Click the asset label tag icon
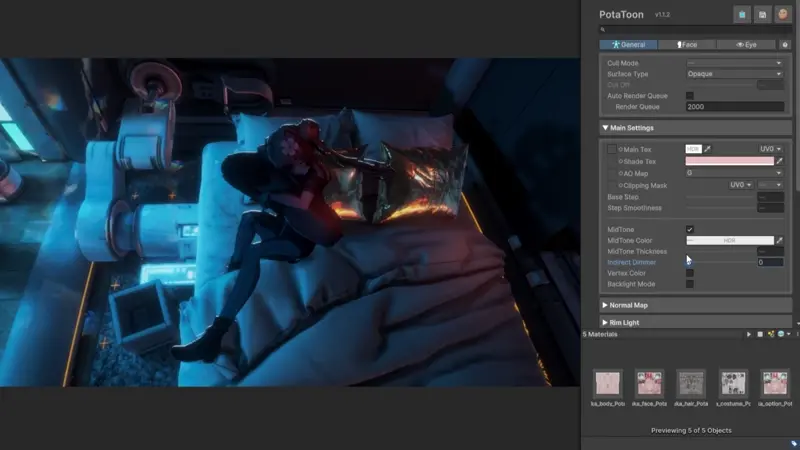800x450 pixels. point(794,444)
